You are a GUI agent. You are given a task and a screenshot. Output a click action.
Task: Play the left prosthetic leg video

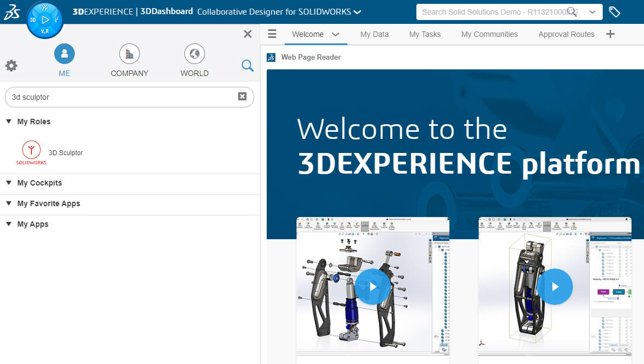(372, 286)
